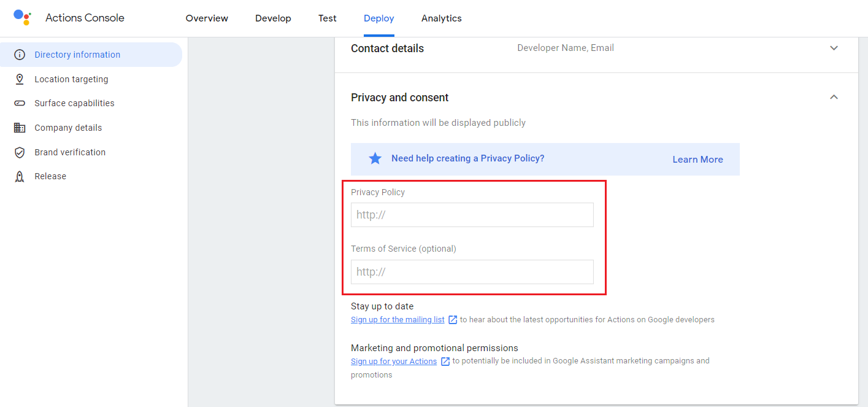Click the Learn More link
The height and width of the screenshot is (407, 868).
click(697, 160)
